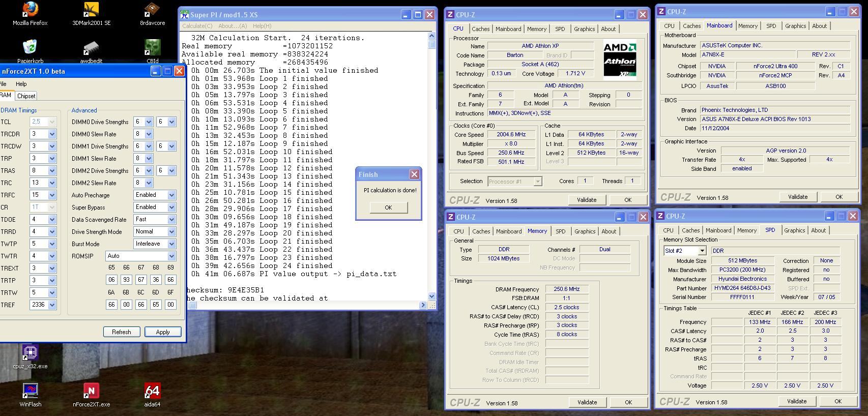Select SPD tab in Memory CPU-Z window
The height and width of the screenshot is (416, 868).
click(x=560, y=231)
